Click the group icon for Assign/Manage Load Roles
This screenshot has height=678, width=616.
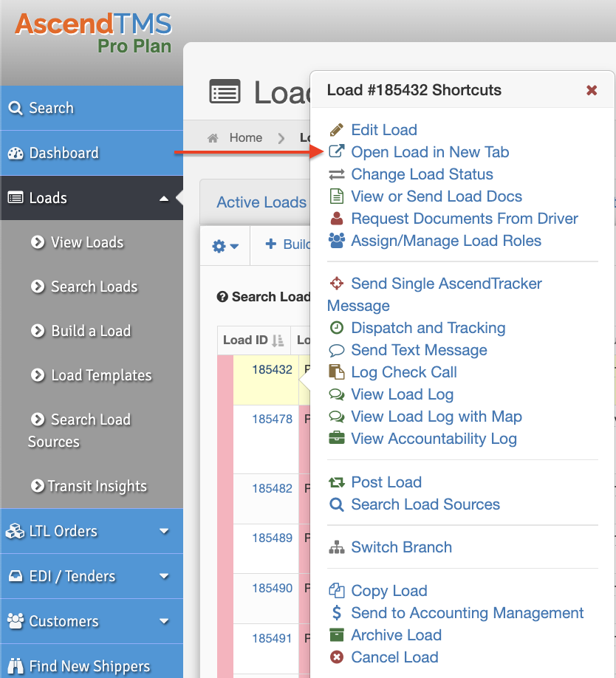coord(336,241)
